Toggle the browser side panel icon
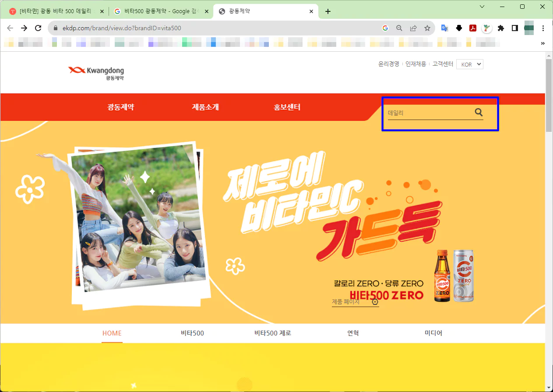The width and height of the screenshot is (553, 392). click(515, 28)
